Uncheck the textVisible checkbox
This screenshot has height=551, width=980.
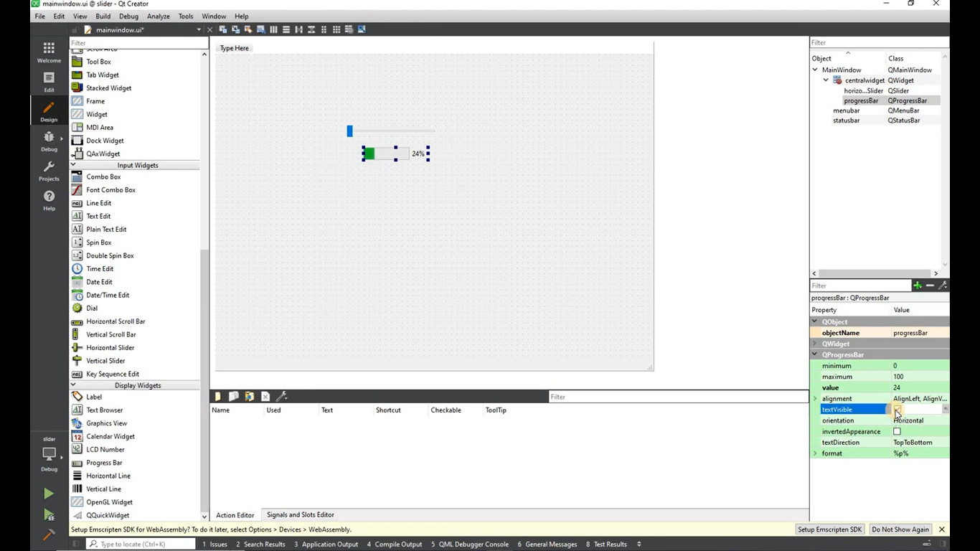click(x=897, y=409)
